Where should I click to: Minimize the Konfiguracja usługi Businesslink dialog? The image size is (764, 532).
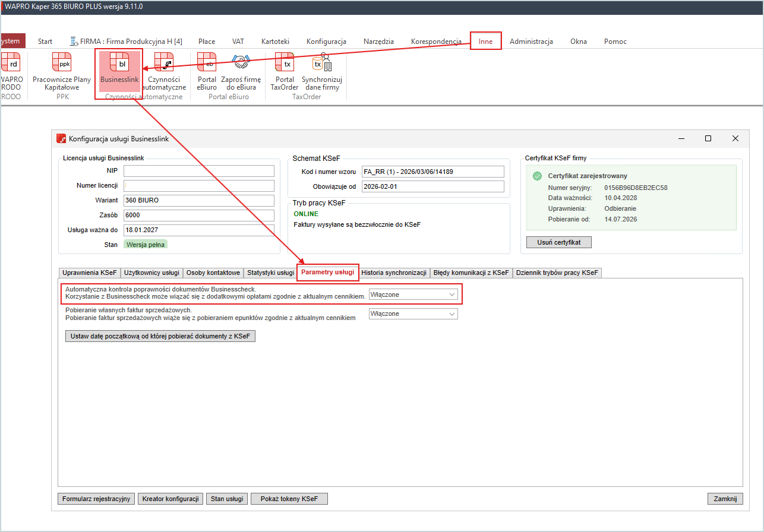[x=681, y=138]
